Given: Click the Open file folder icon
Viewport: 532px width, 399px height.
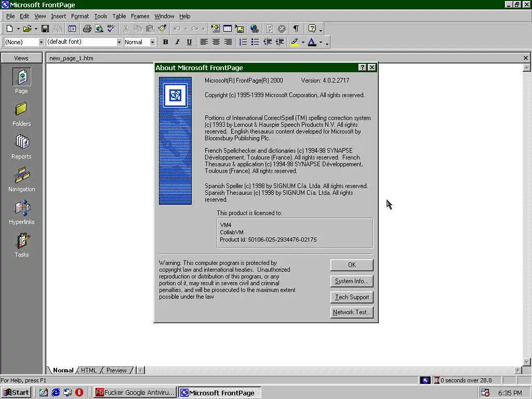Looking at the screenshot, I should pyautogui.click(x=27, y=29).
